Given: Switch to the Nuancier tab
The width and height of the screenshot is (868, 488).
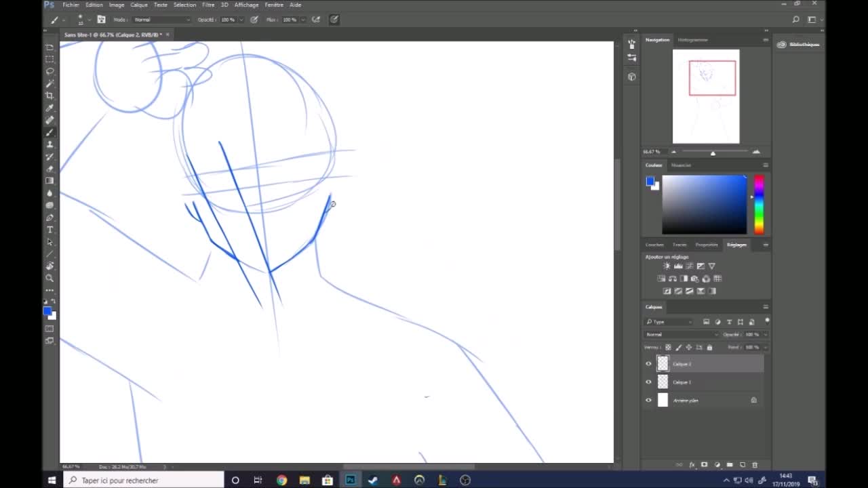Looking at the screenshot, I should pyautogui.click(x=681, y=165).
